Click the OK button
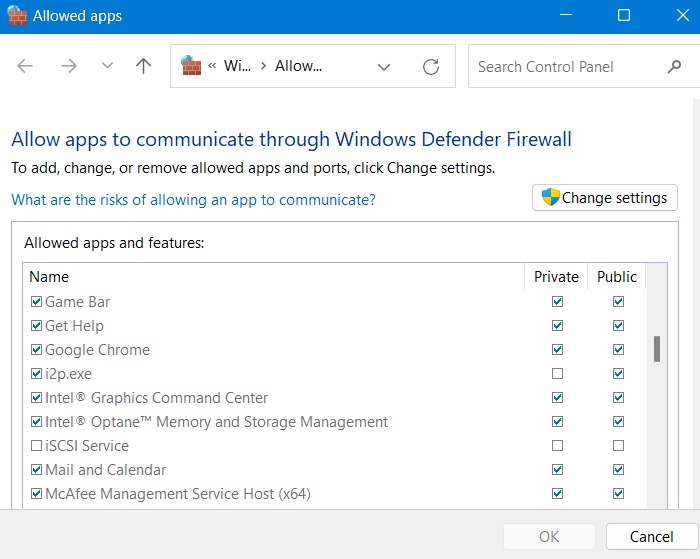The image size is (700, 559). [x=549, y=536]
